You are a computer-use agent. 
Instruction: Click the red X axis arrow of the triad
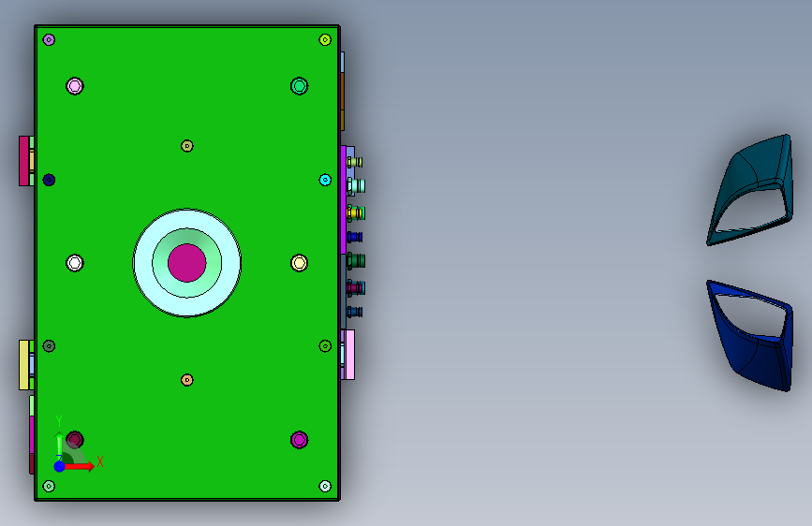[81, 466]
